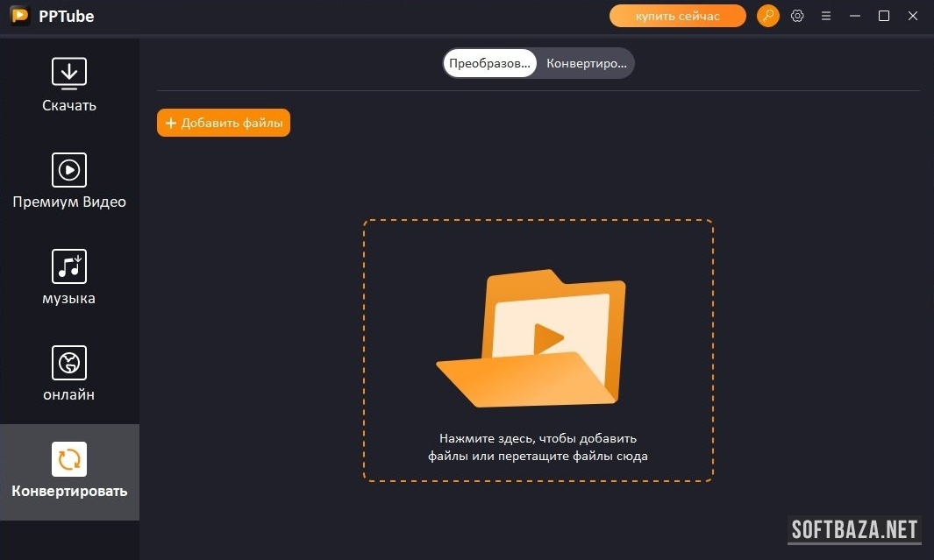Click the Нажмите здесь, чтобы добавить файлы text

pyautogui.click(x=538, y=447)
